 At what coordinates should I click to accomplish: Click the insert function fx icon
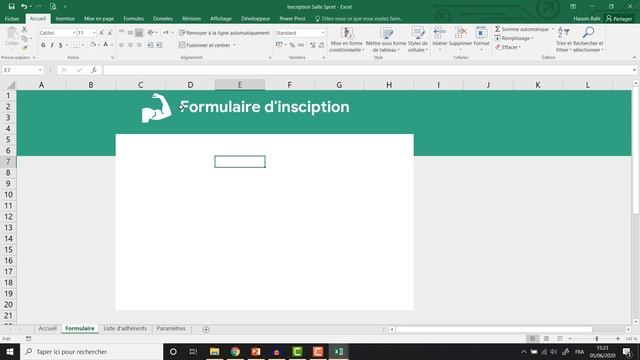point(94,70)
